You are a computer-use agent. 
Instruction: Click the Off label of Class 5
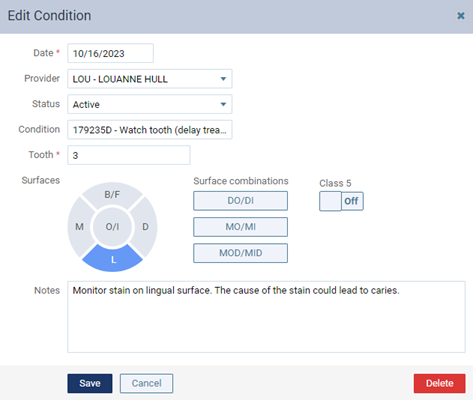[x=351, y=201]
